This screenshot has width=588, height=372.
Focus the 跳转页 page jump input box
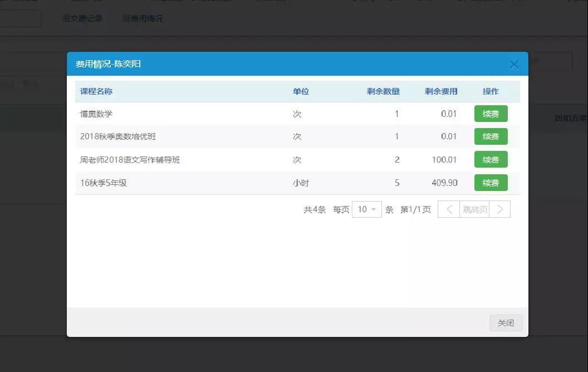(474, 209)
